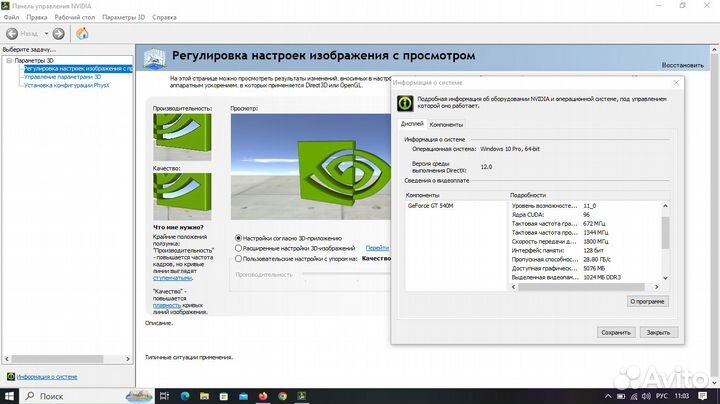This screenshot has width=720, height=404.
Task: Click the плавность help link
Action: pyautogui.click(x=167, y=305)
